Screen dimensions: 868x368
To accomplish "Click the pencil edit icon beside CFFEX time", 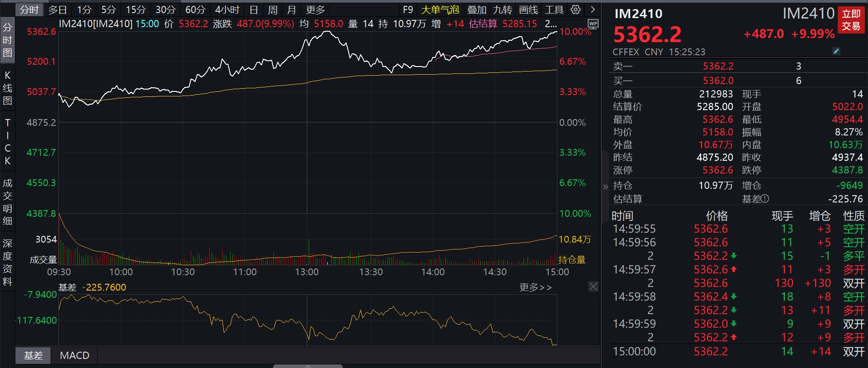I will (836, 52).
